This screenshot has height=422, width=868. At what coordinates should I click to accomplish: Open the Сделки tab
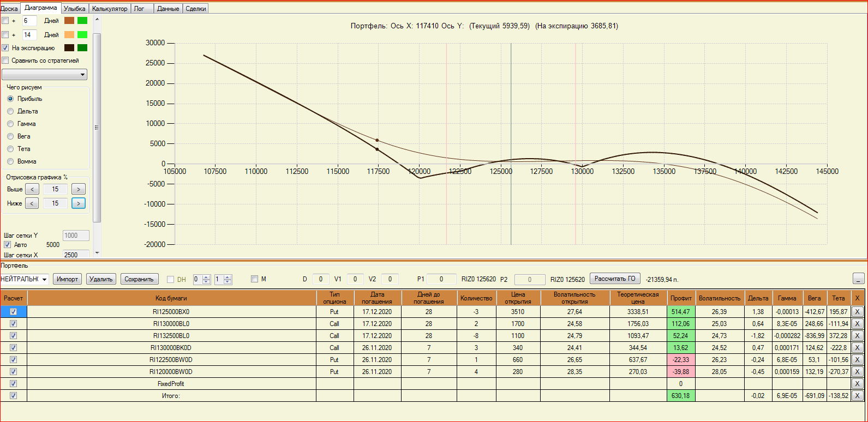195,9
